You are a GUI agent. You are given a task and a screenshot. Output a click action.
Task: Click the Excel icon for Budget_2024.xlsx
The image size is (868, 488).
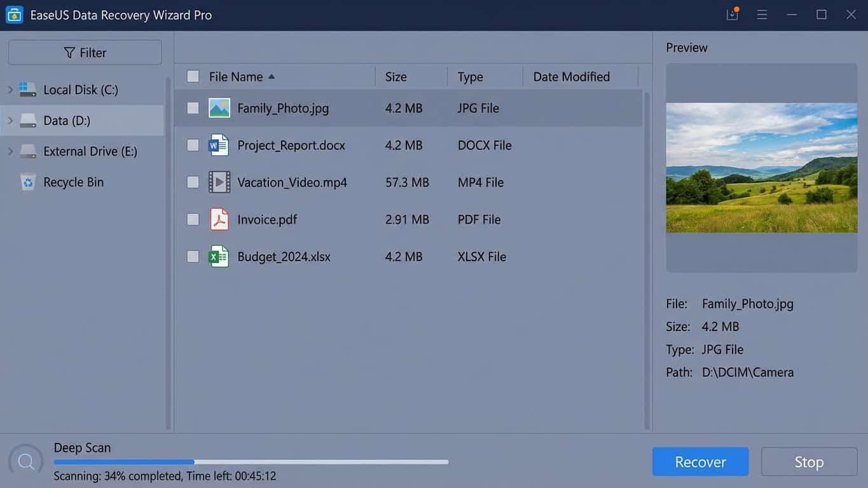pyautogui.click(x=219, y=257)
